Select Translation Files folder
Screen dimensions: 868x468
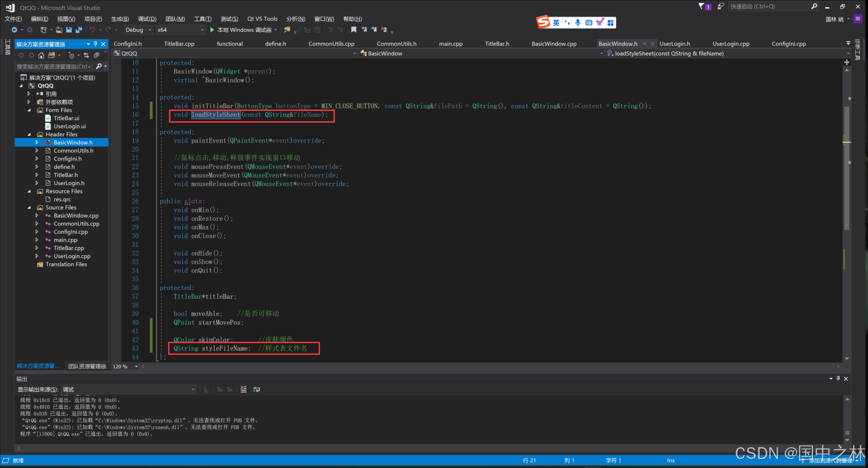pos(66,264)
